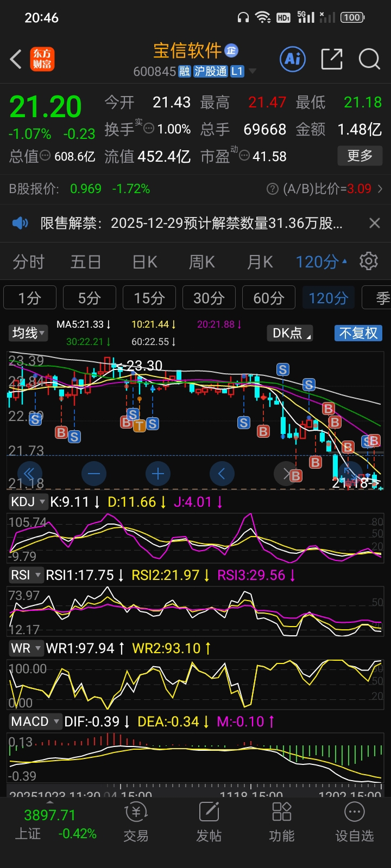Tap the K:9.11 value

75,502
